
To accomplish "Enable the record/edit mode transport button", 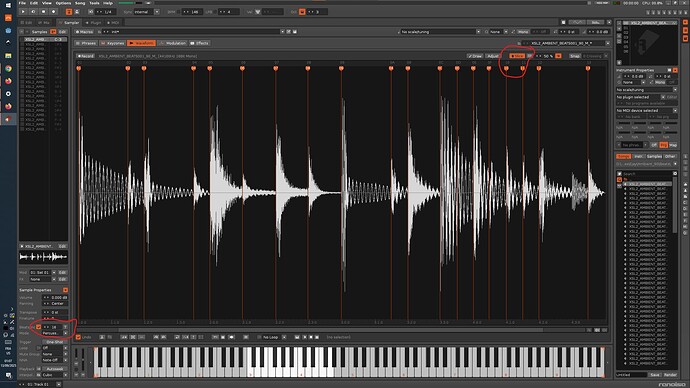I will 53,12.
